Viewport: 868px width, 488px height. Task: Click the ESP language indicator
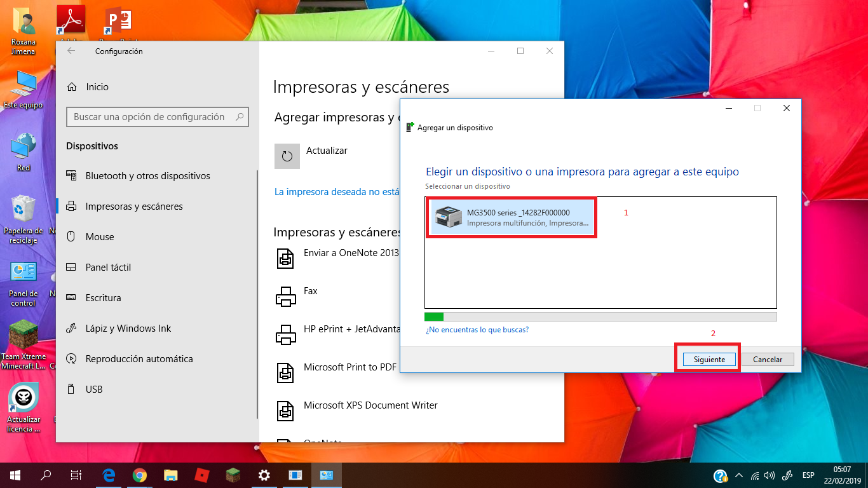click(x=808, y=475)
